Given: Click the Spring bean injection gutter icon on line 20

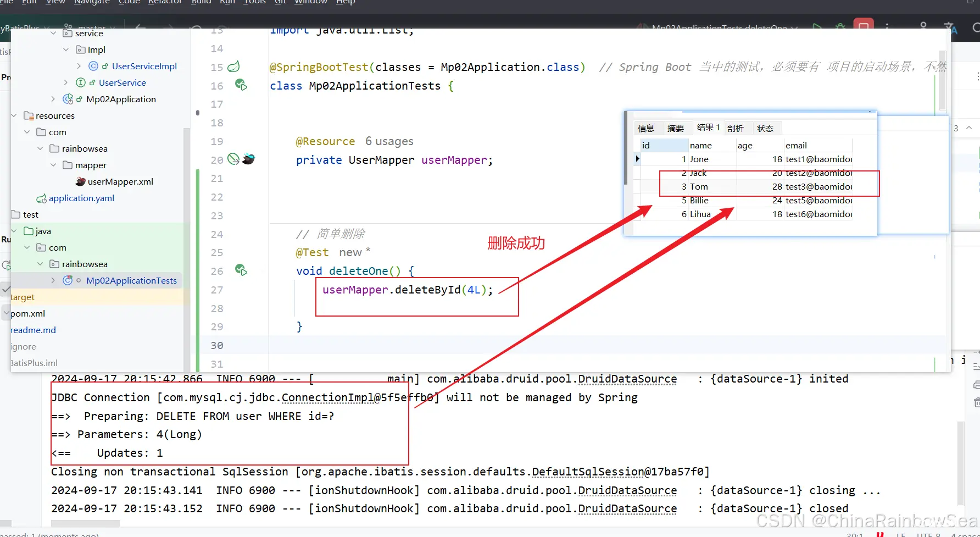Looking at the screenshot, I should 233,159.
